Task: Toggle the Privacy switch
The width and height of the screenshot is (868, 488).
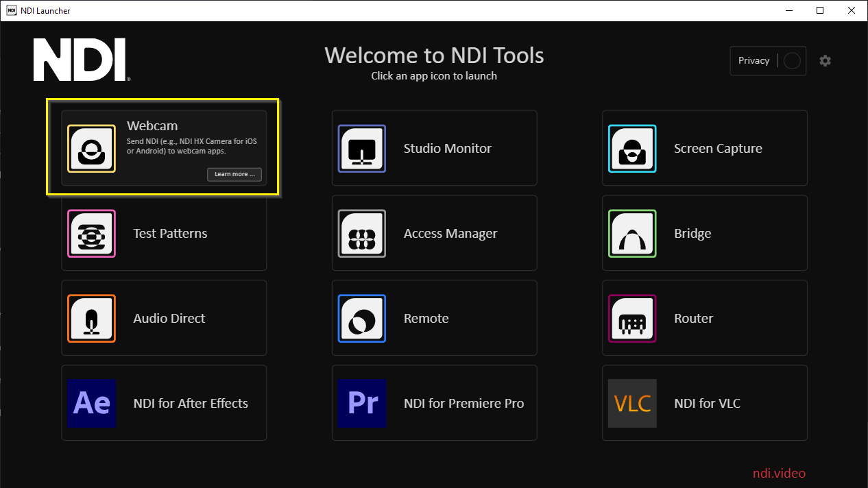Action: coord(792,61)
